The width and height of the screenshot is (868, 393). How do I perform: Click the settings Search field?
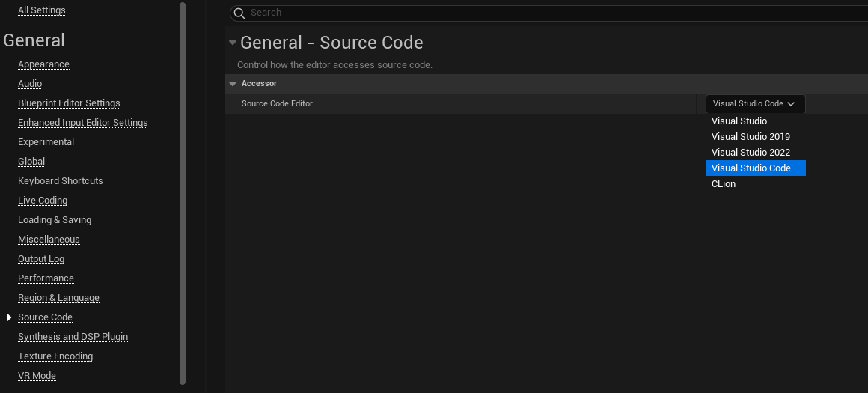pyautogui.click(x=548, y=13)
